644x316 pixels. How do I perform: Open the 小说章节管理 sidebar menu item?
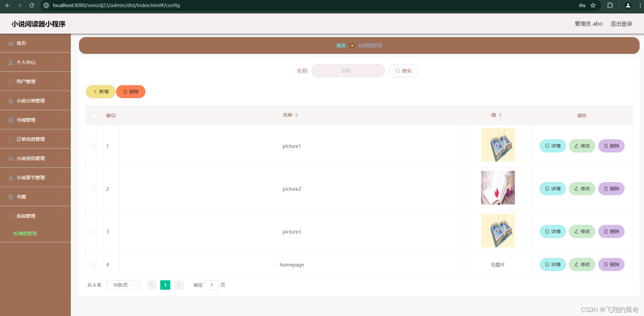pos(35,178)
